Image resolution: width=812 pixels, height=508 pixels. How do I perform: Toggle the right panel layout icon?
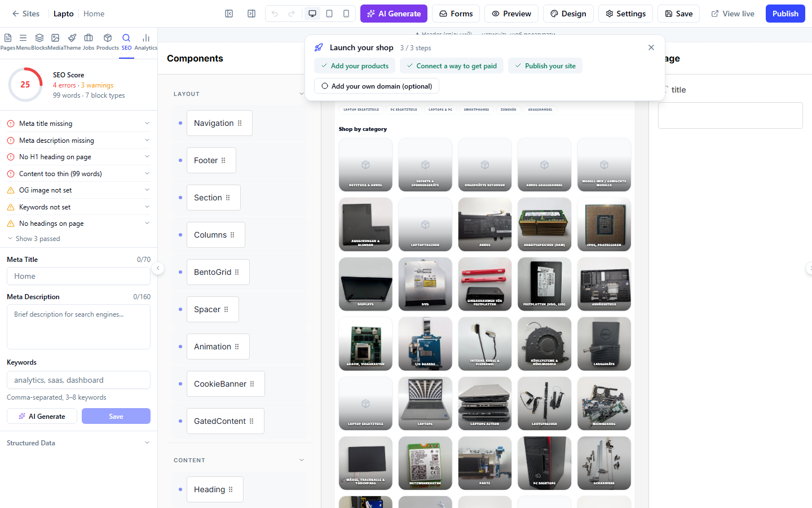pos(251,14)
